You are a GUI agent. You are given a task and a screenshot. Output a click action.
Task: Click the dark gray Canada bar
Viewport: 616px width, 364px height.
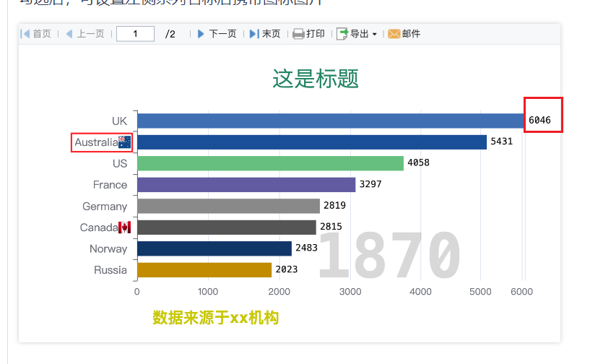[227, 227]
